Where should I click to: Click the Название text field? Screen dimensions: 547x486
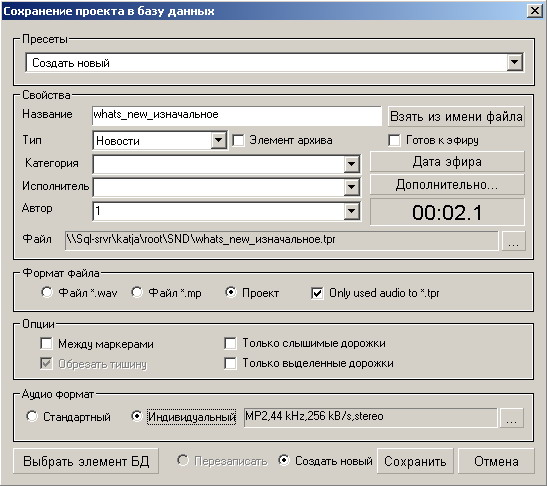(x=237, y=115)
